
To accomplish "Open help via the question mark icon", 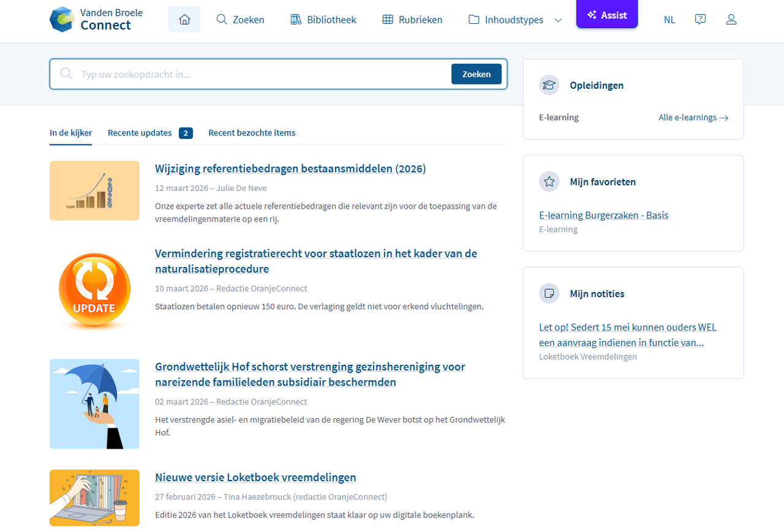I will [x=700, y=19].
